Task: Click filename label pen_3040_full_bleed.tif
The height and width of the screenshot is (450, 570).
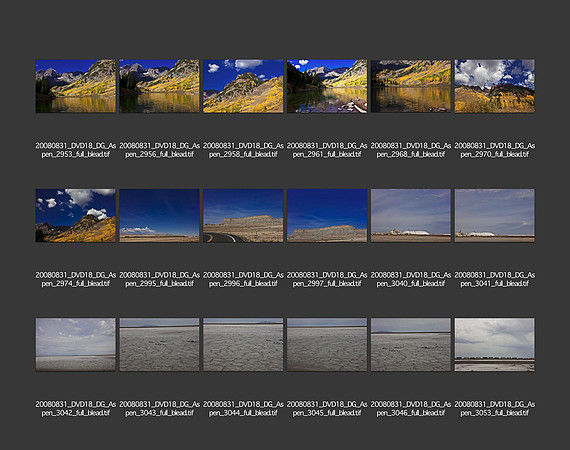Action: coord(411,284)
